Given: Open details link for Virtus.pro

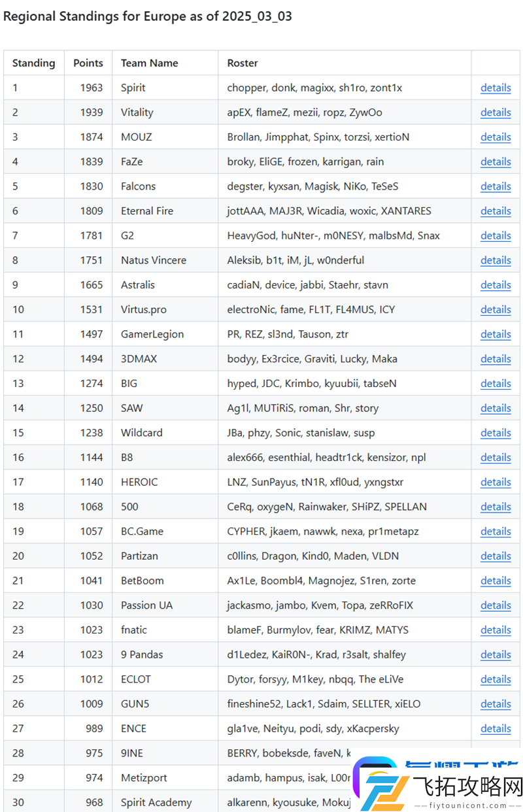Looking at the screenshot, I should pyautogui.click(x=496, y=310).
